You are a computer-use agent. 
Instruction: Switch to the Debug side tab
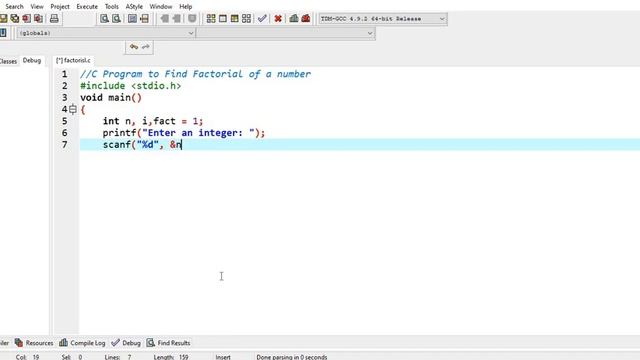(x=32, y=60)
